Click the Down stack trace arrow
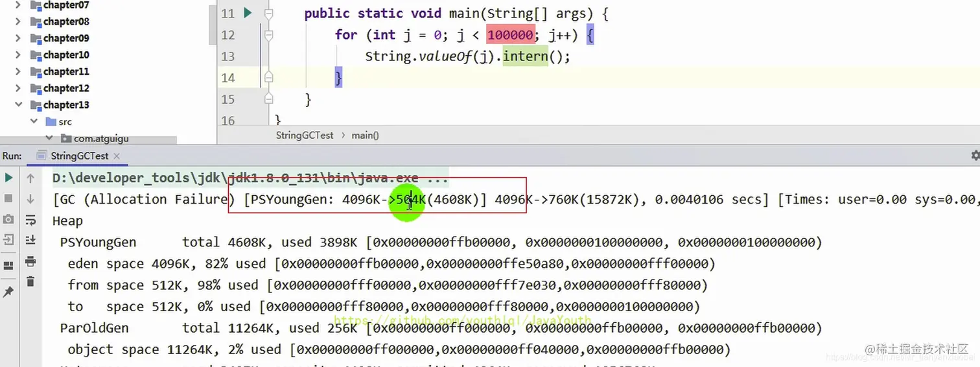980x367 pixels. [x=30, y=199]
